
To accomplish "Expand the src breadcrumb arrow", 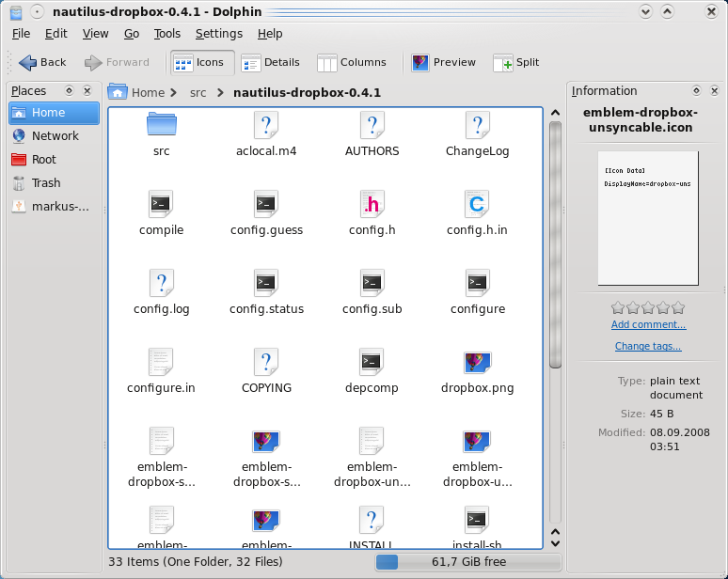I will coord(220,93).
